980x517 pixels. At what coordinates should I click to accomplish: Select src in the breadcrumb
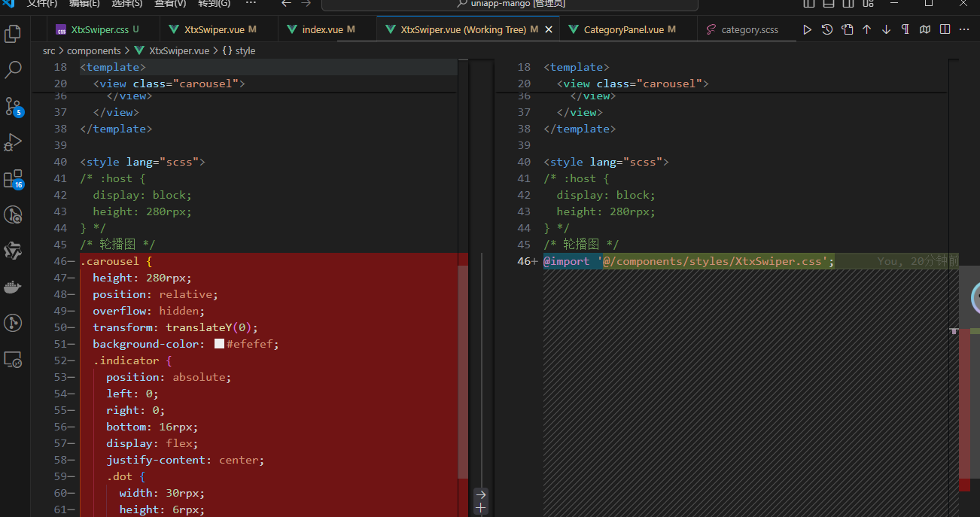pyautogui.click(x=49, y=51)
